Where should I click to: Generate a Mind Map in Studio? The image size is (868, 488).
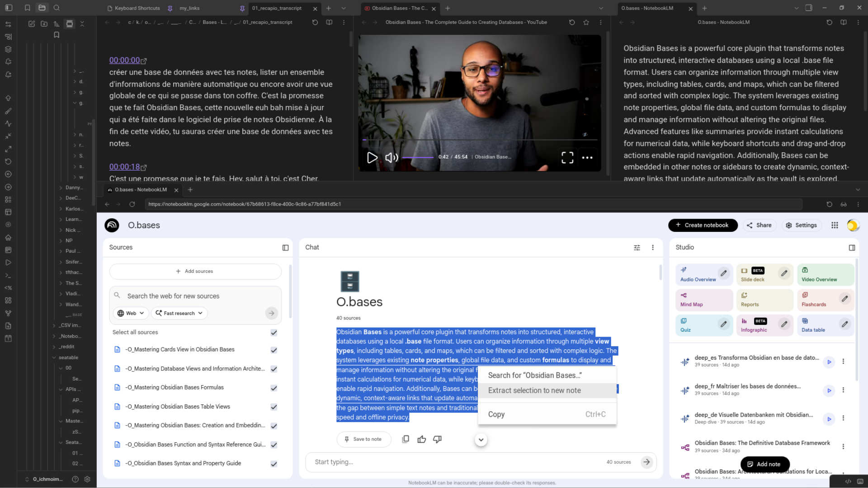click(704, 300)
